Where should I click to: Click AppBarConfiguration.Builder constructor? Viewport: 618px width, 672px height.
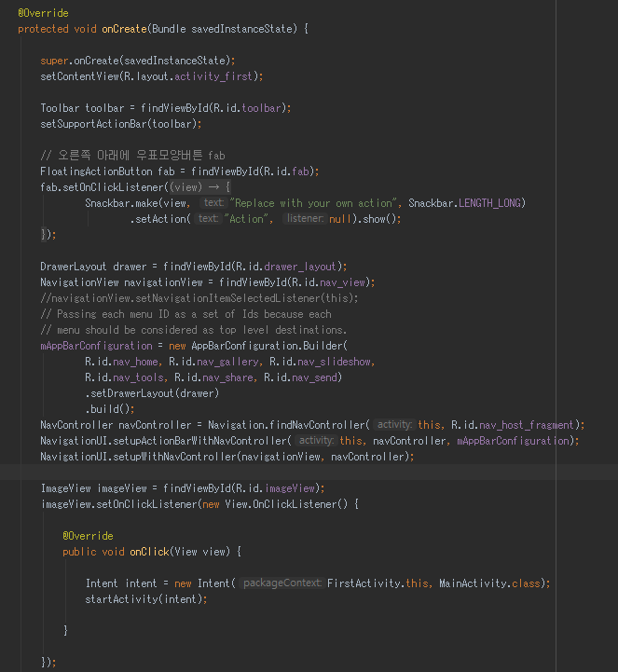tap(267, 346)
